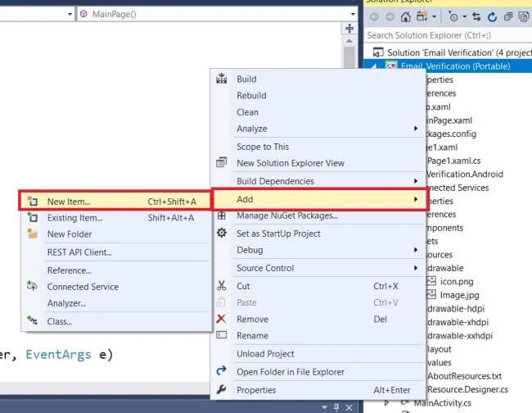Click the New Folder icon in submenu
The width and height of the screenshot is (532, 413).
pos(32,234)
